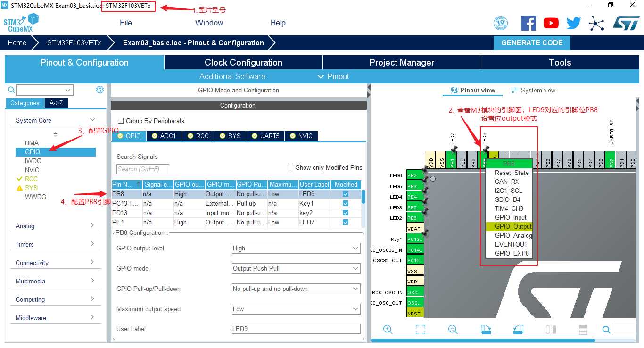
Task: Rotate chip view clockwise icon
Action: click(x=486, y=330)
